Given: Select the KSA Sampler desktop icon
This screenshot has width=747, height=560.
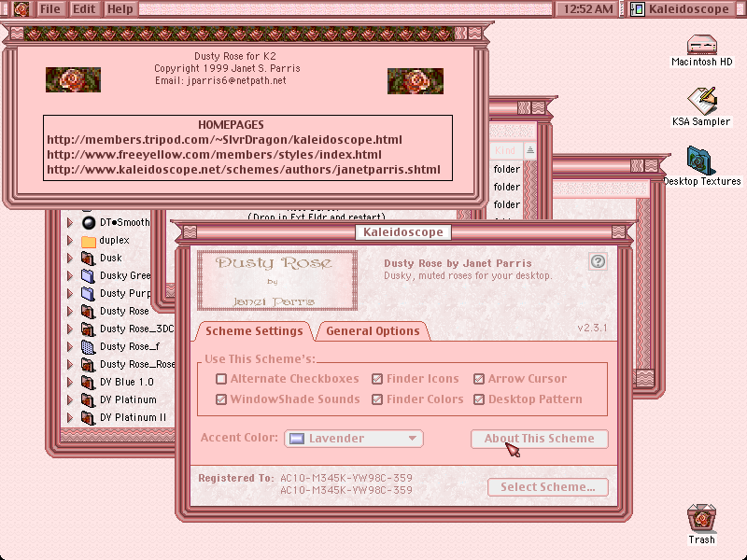Looking at the screenshot, I should 702,101.
